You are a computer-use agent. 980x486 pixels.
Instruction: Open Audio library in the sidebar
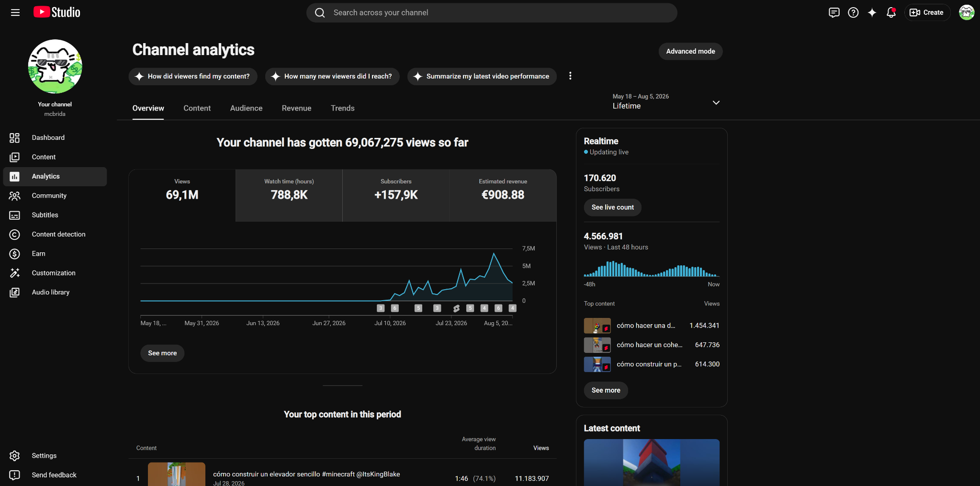click(55, 293)
